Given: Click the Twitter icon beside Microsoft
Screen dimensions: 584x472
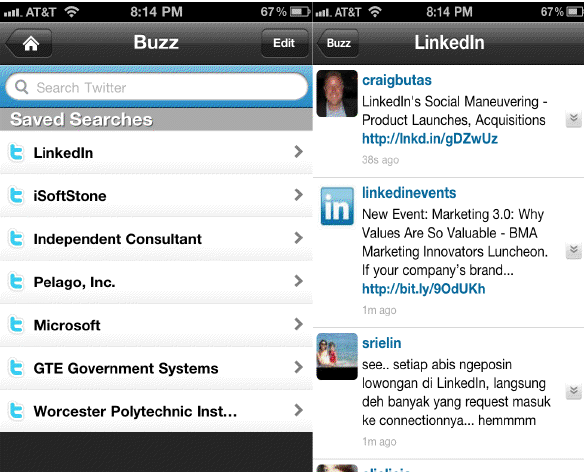Looking at the screenshot, I should pyautogui.click(x=16, y=324).
